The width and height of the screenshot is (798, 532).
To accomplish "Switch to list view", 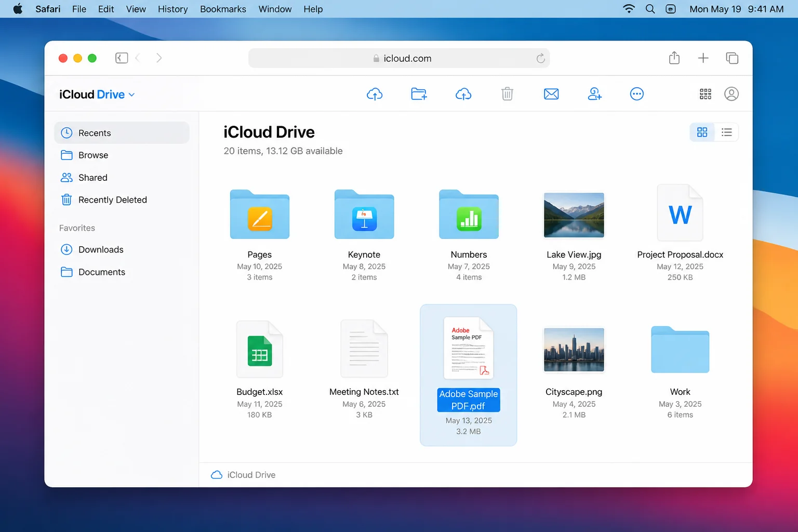I will 726,132.
